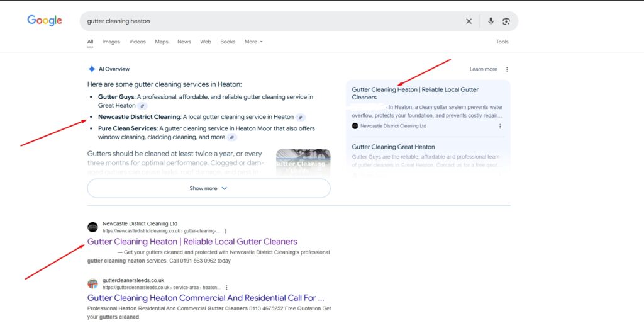Viewport: 644px width, 328px height.
Task: Click 'Here are some gutter cleaning services' text
Action: 165,84
